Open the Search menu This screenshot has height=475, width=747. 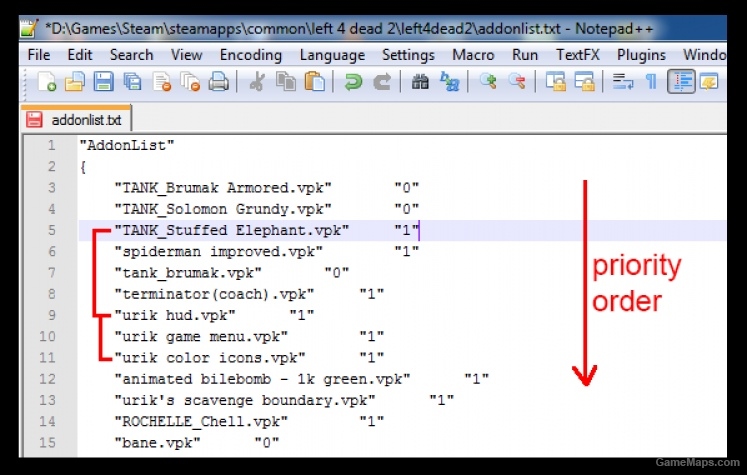[x=131, y=55]
